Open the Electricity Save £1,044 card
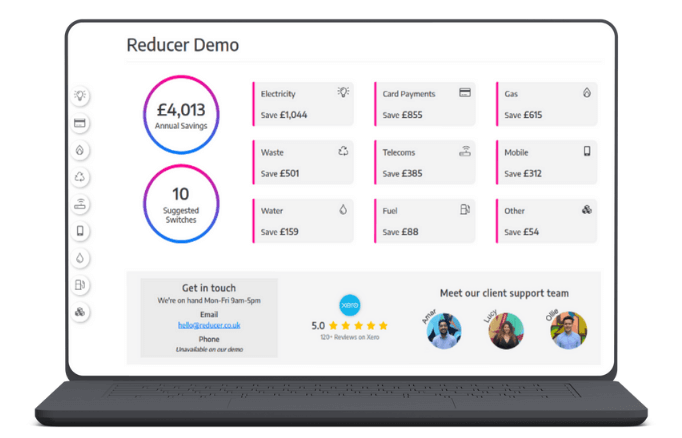The image size is (682, 438). pos(303,104)
